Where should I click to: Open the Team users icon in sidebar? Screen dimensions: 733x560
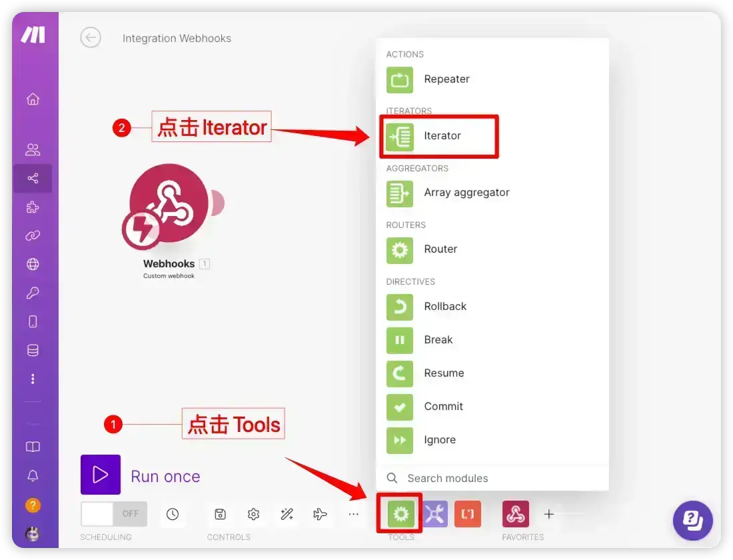point(33,150)
